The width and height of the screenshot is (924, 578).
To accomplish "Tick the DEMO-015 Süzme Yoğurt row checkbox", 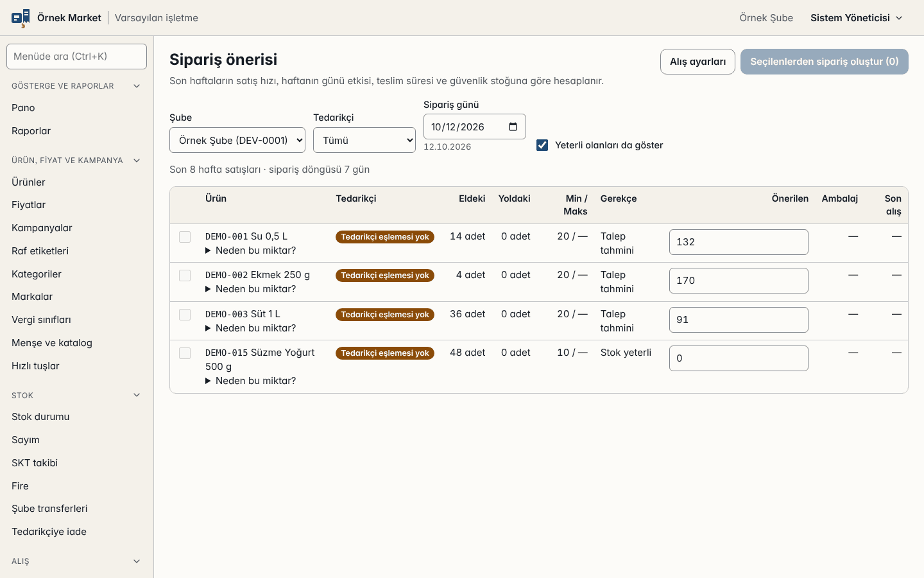I will (x=185, y=353).
